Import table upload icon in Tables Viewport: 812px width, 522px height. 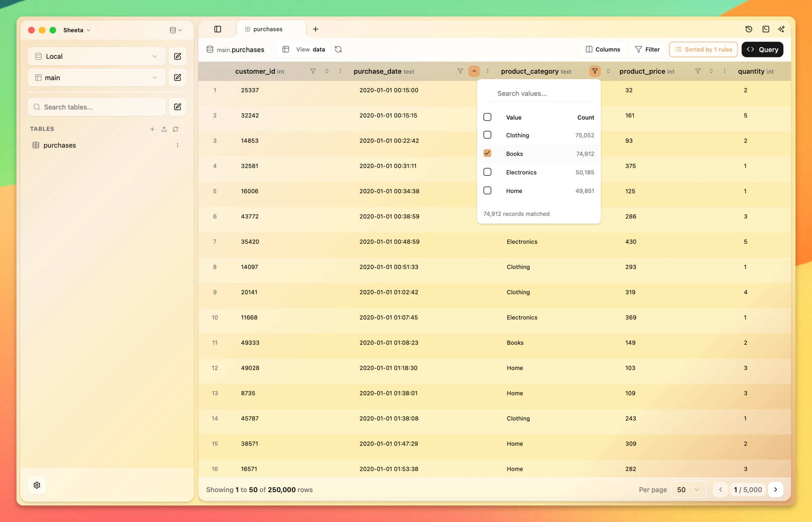pyautogui.click(x=164, y=129)
